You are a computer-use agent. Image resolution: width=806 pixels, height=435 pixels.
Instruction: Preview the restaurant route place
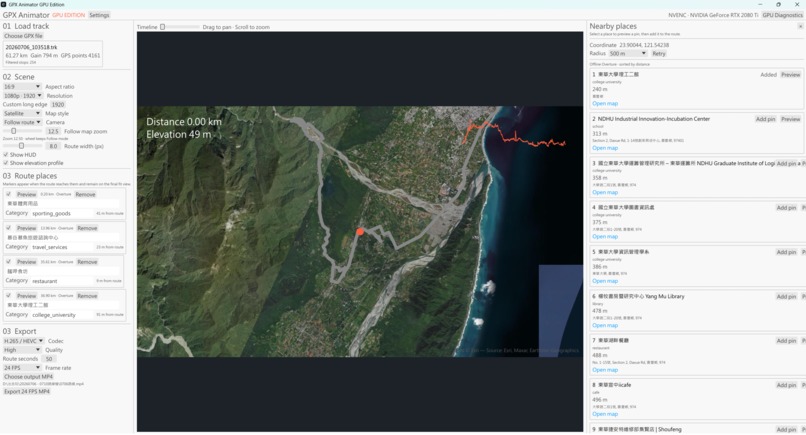26,262
